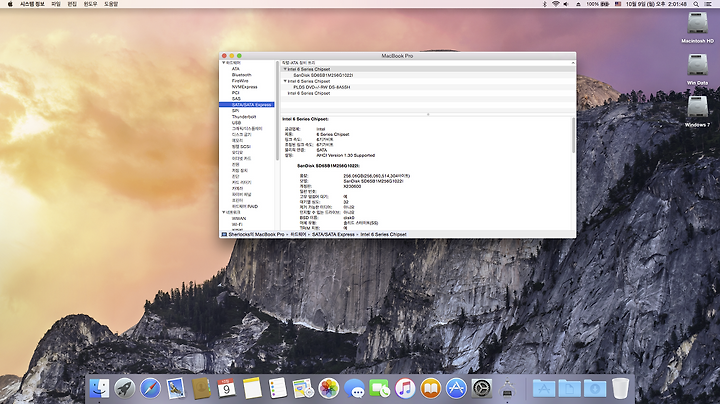
Task: Open FaceTime icon in dock
Action: click(x=380, y=388)
